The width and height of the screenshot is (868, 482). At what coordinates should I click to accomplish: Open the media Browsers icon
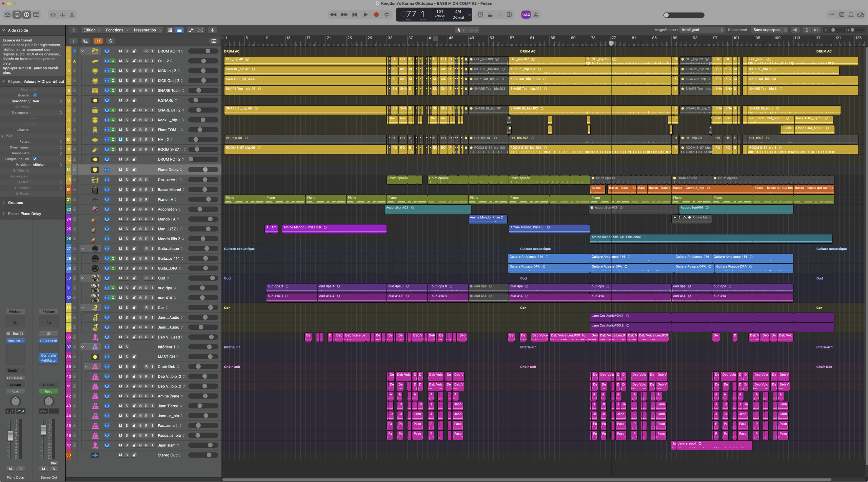861,15
